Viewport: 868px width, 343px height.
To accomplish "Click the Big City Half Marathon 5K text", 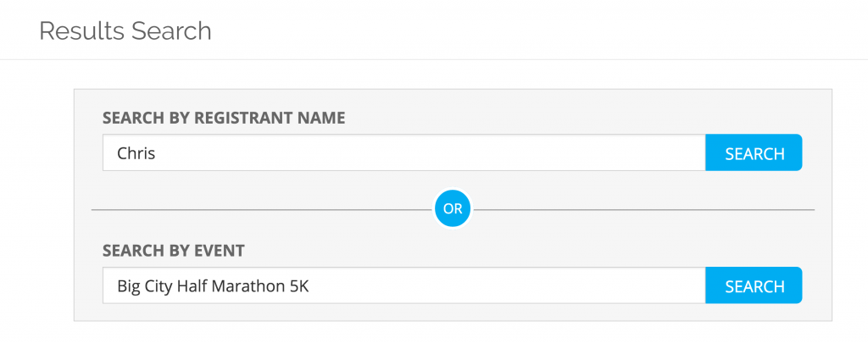I will pyautogui.click(x=213, y=286).
